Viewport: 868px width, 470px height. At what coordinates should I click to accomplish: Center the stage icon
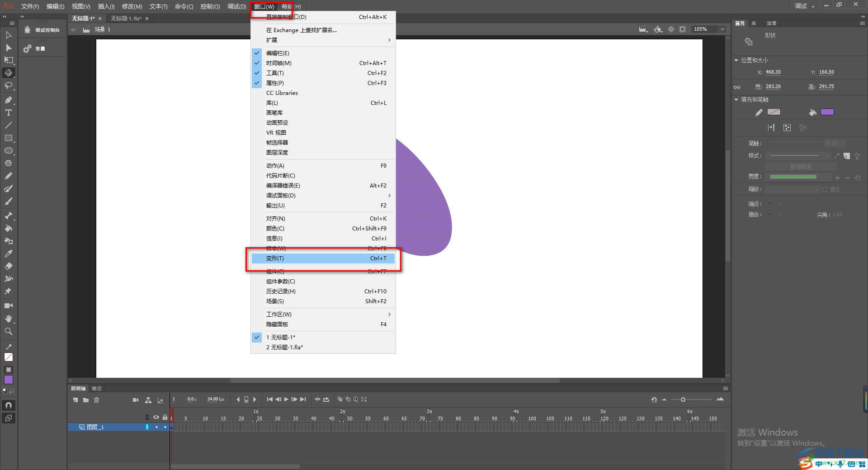pos(671,29)
